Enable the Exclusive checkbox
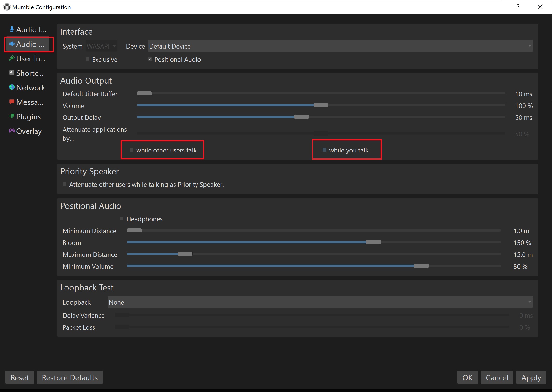The height and width of the screenshot is (392, 552). click(x=87, y=59)
